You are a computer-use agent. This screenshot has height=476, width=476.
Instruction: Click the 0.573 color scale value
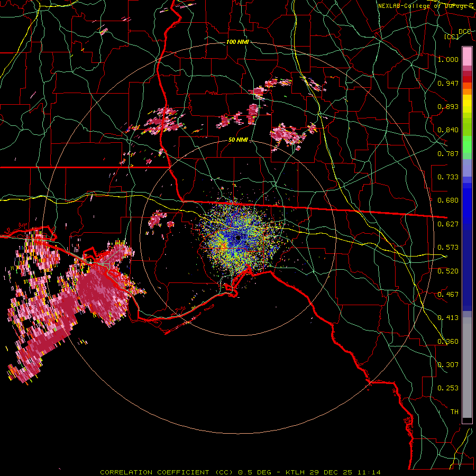(x=448, y=248)
